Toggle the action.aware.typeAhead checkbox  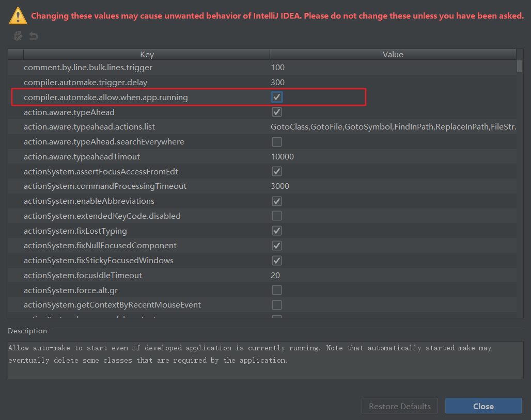tap(277, 112)
